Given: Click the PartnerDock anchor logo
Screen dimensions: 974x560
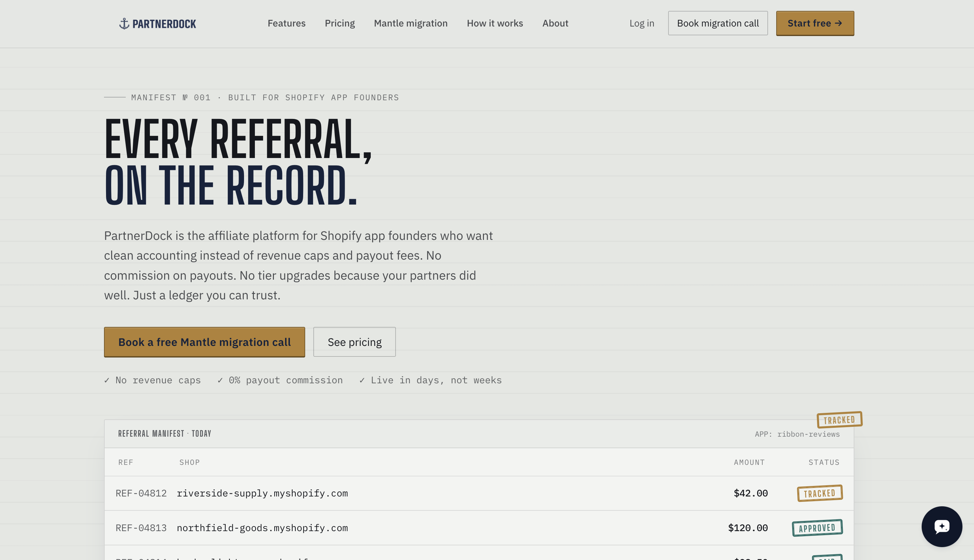Looking at the screenshot, I should point(157,23).
